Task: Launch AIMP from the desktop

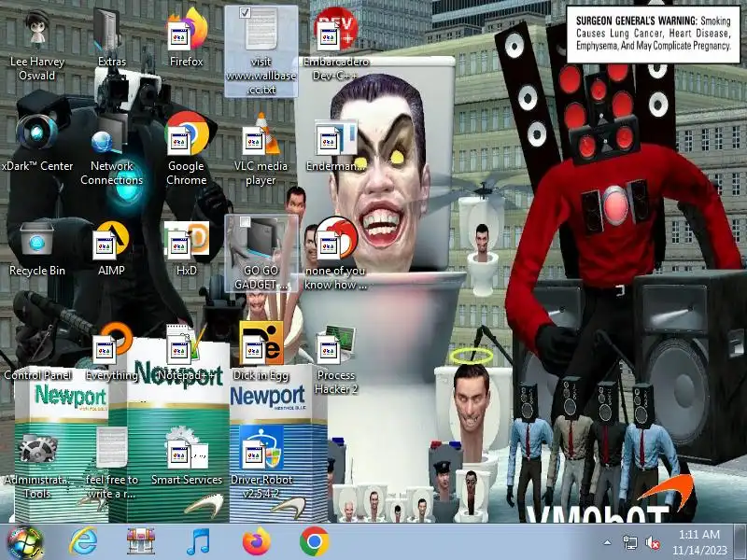Action: pyautogui.click(x=111, y=247)
